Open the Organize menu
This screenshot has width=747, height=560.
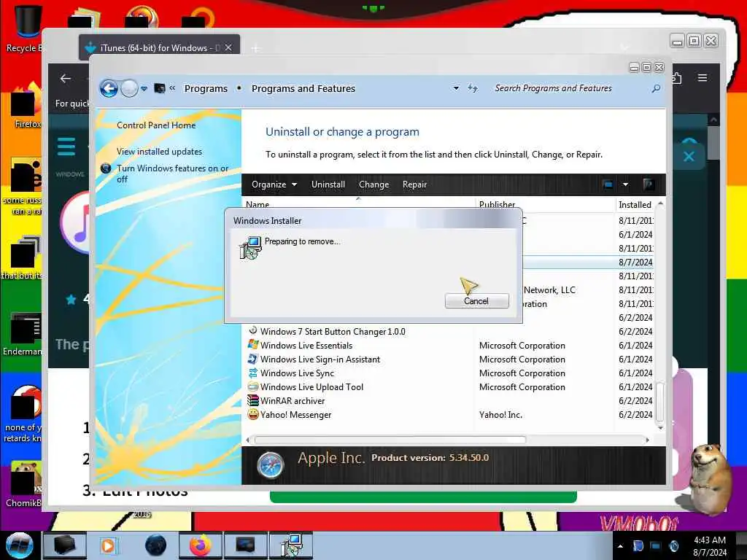click(274, 184)
